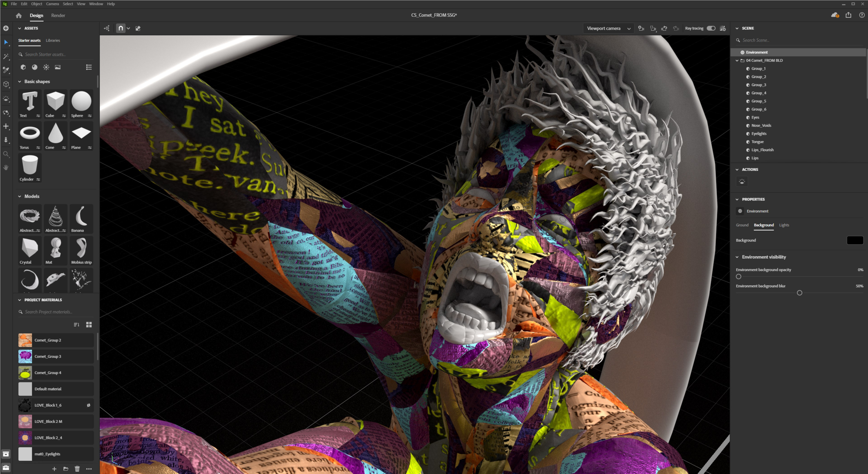
Task: Open the Viewport camera dropdown
Action: tap(608, 28)
